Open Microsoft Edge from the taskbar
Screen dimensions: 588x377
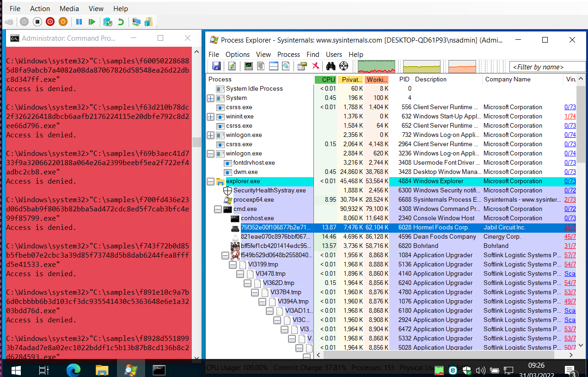point(73,370)
